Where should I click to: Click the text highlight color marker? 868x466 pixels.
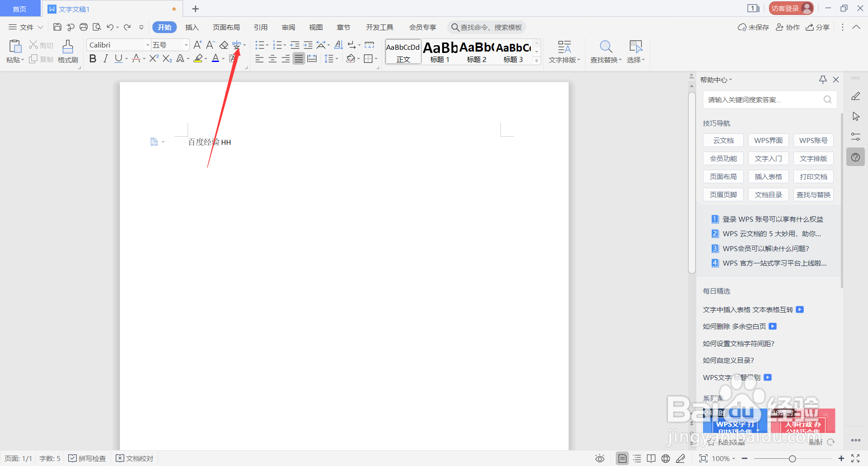coord(198,58)
